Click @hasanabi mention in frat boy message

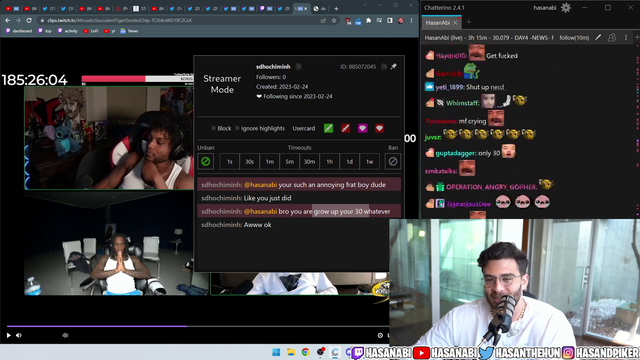[x=260, y=185]
